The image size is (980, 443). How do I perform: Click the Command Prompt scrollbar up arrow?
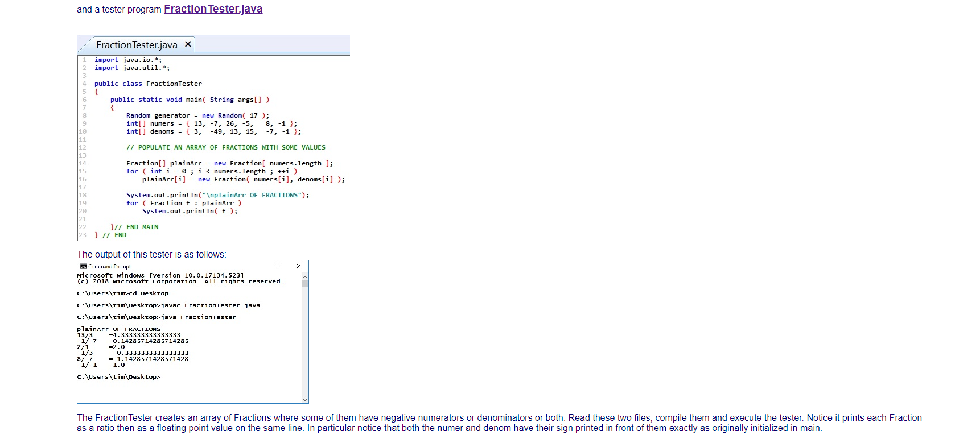coord(305,276)
